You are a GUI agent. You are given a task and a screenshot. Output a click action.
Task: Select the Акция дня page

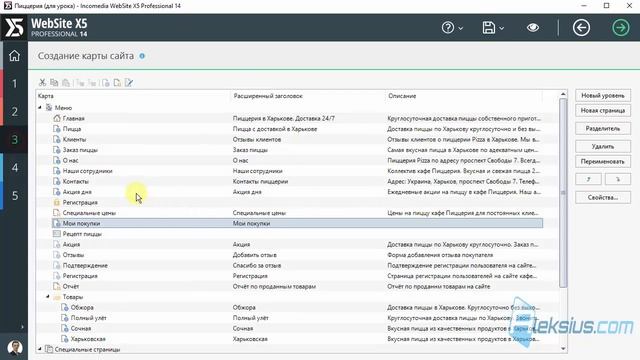click(x=298, y=192)
